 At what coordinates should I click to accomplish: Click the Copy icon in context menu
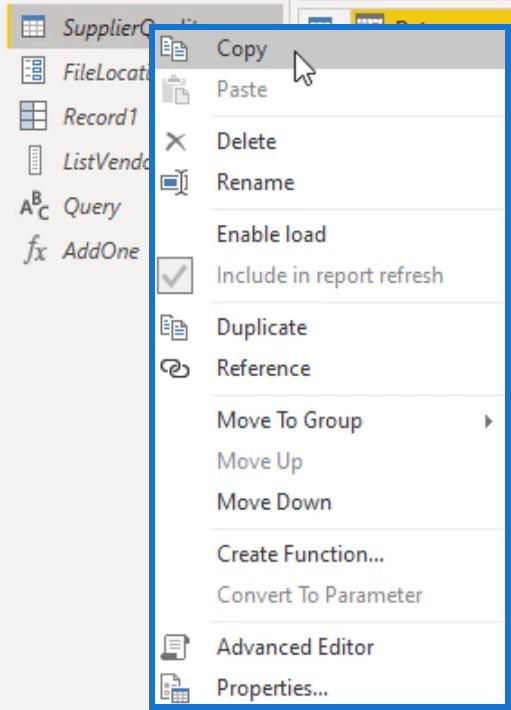[x=174, y=49]
